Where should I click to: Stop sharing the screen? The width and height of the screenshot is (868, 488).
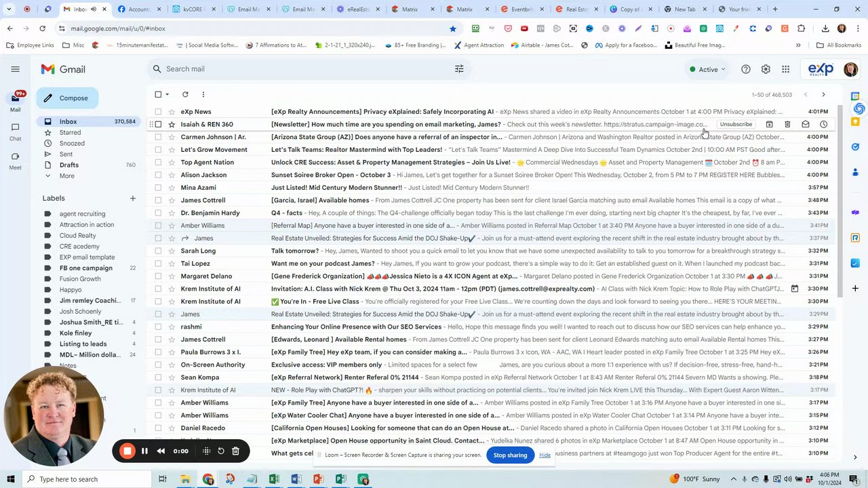click(510, 455)
